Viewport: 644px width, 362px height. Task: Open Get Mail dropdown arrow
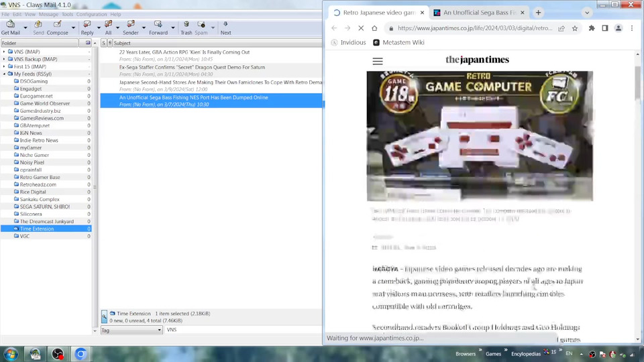point(25,27)
